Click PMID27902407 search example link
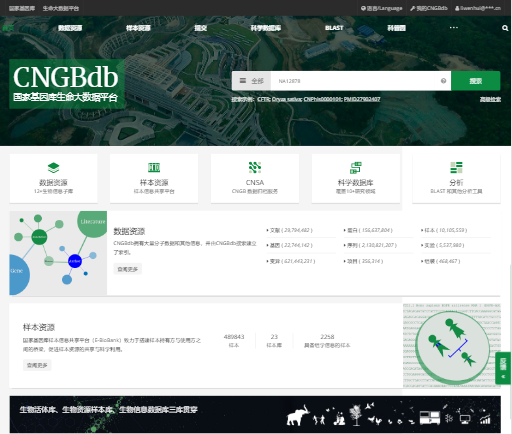The image size is (512, 434). point(362,99)
